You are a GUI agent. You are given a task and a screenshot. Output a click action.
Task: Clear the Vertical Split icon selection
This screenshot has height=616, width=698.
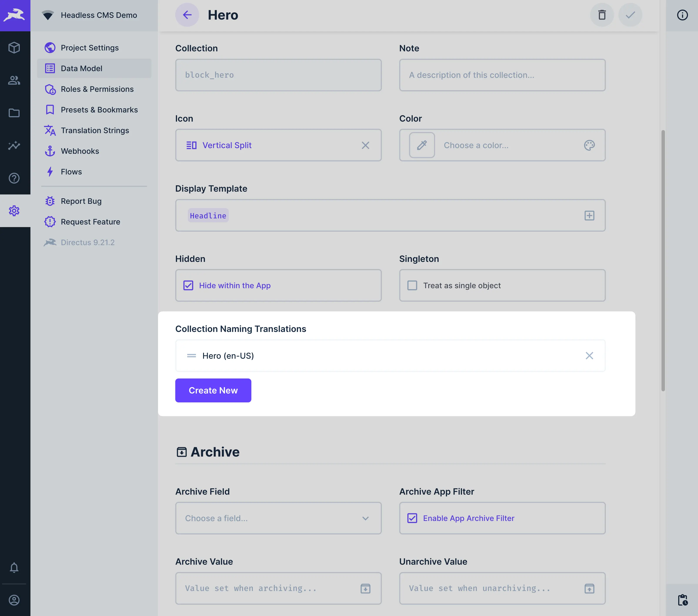tap(365, 145)
